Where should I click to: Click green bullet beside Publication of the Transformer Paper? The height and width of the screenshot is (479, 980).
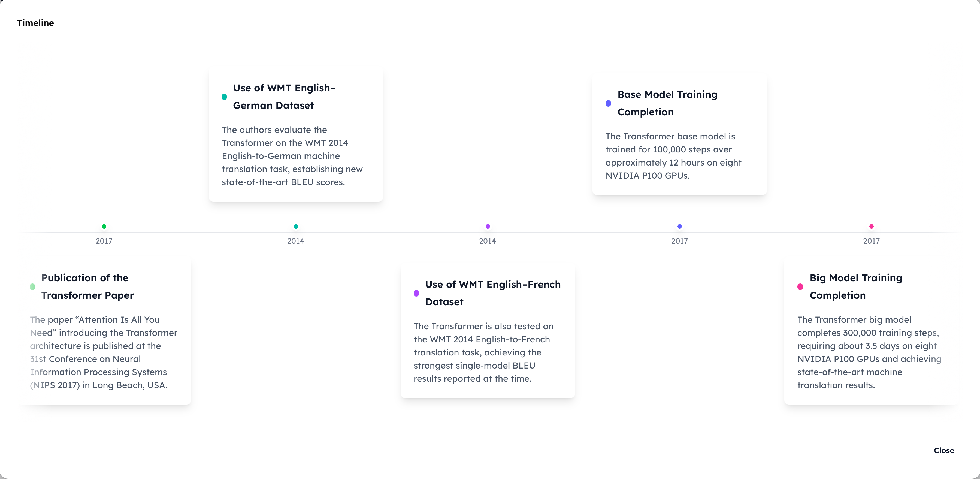pos(33,287)
